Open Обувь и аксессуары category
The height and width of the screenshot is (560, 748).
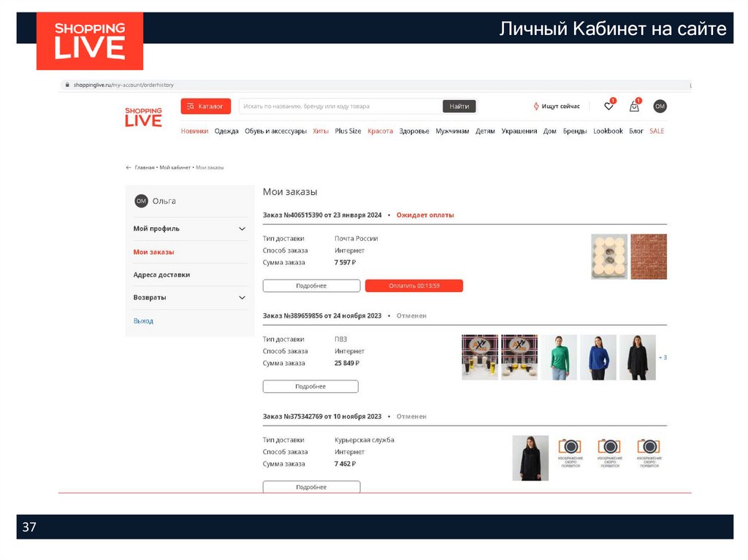point(275,131)
